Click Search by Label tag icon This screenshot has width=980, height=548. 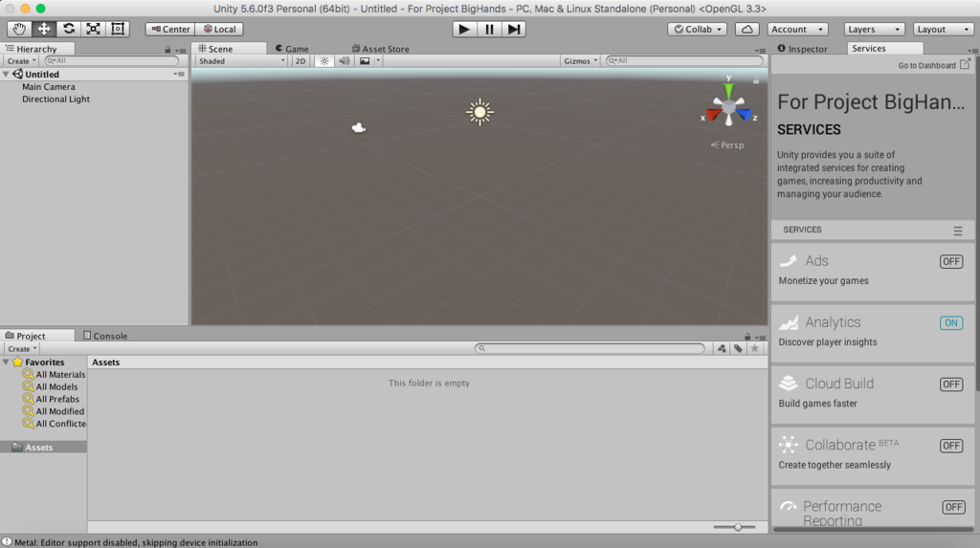[x=738, y=349]
